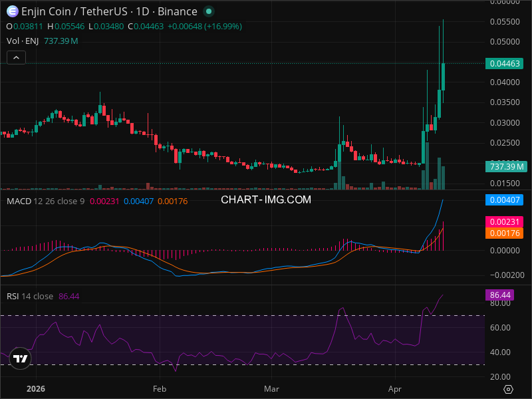Click the pink 0.00231 histogram axis label
Screen dimensions: 532x399
click(505, 222)
